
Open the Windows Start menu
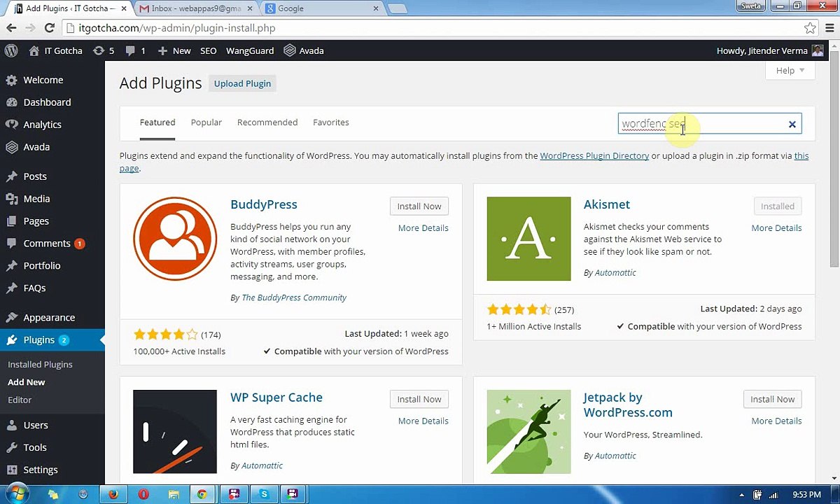pos(17,494)
